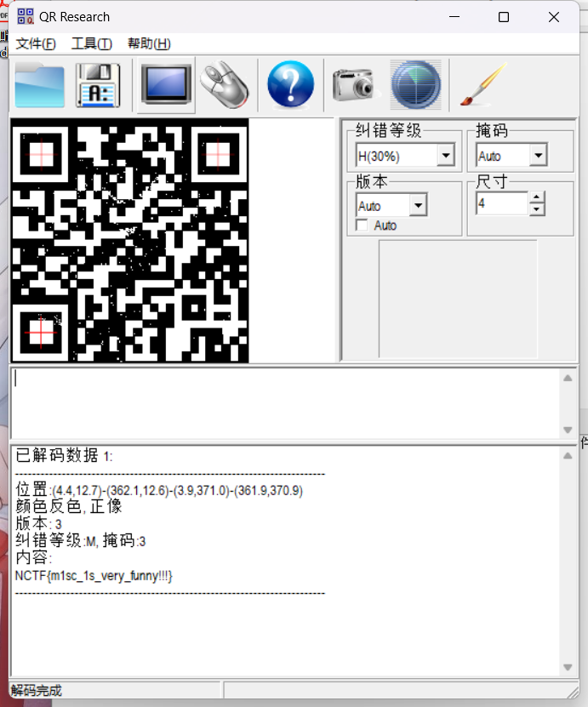Click the mouse toolbar icon
The image size is (588, 707).
(x=225, y=85)
